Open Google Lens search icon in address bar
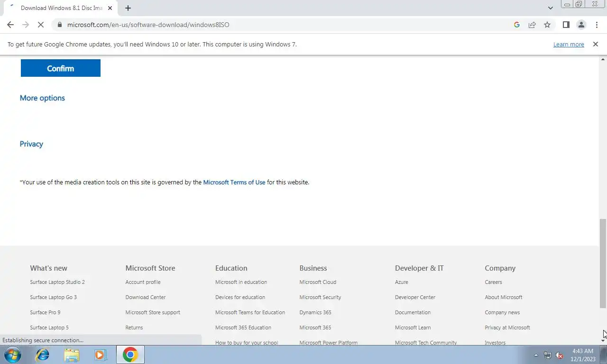The height and width of the screenshot is (364, 607). 517,25
